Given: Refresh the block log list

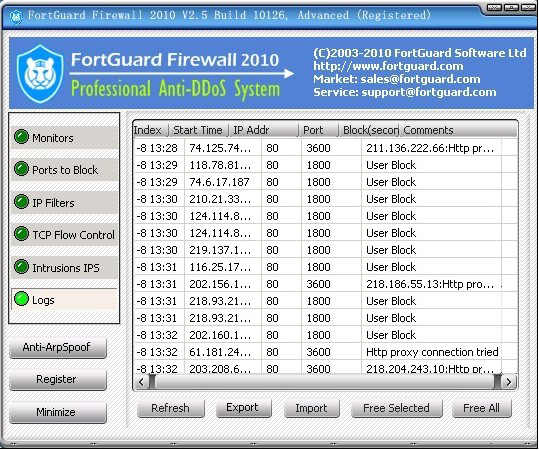Looking at the screenshot, I should click(x=170, y=408).
